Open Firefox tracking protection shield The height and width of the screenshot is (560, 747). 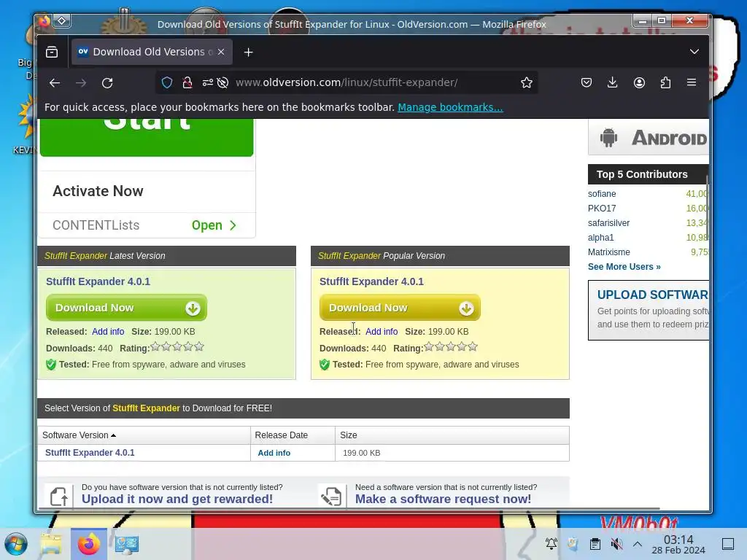point(167,83)
